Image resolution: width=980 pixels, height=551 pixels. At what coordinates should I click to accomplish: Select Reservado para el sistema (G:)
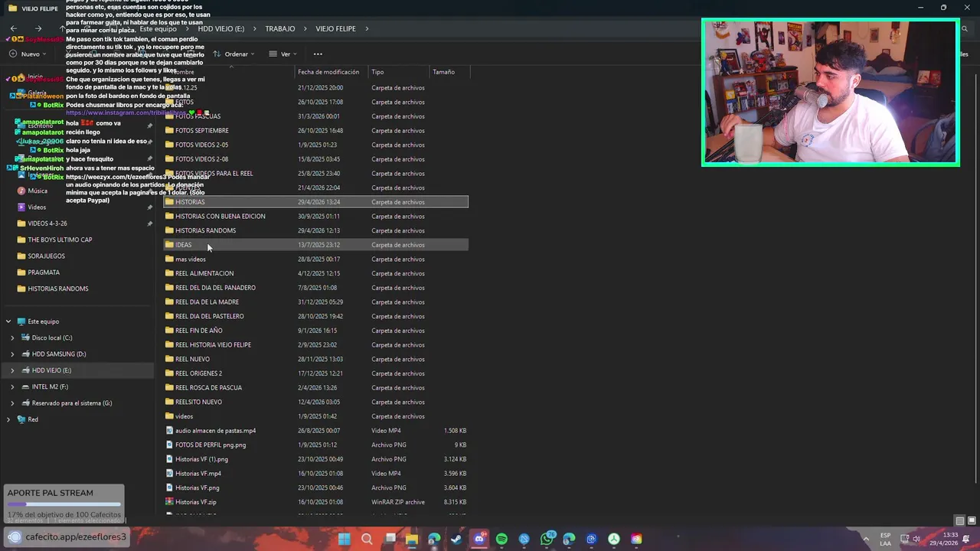tap(72, 403)
